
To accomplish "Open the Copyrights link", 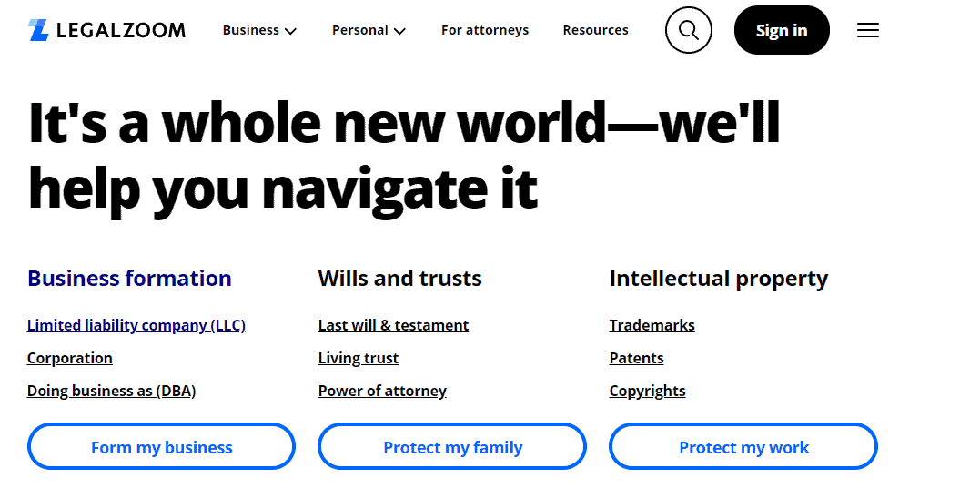I will coord(648,391).
